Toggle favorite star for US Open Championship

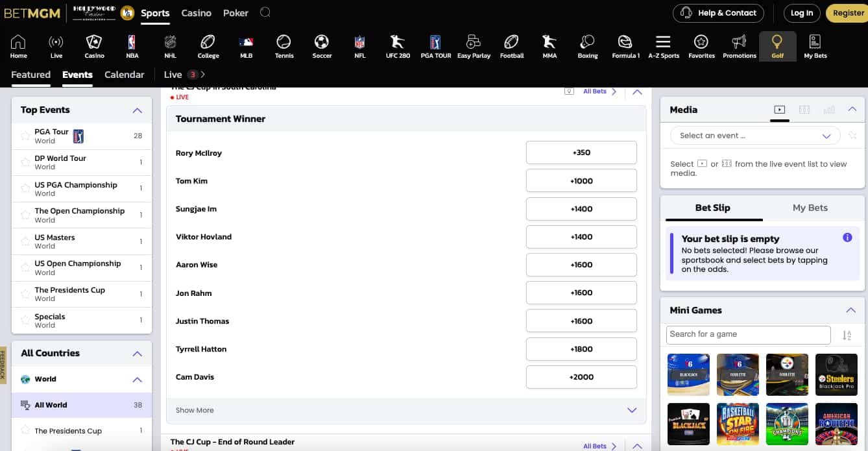25,267
